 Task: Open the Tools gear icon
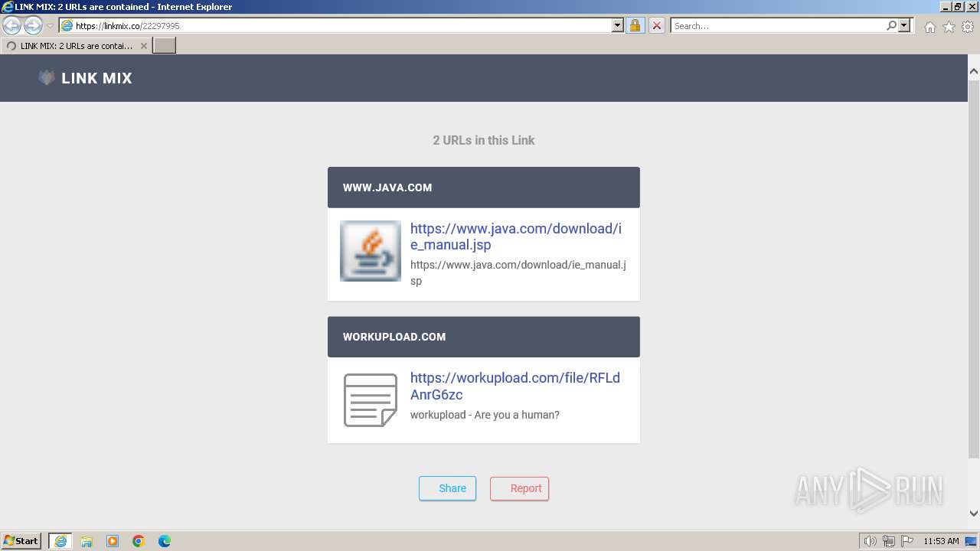(x=968, y=27)
